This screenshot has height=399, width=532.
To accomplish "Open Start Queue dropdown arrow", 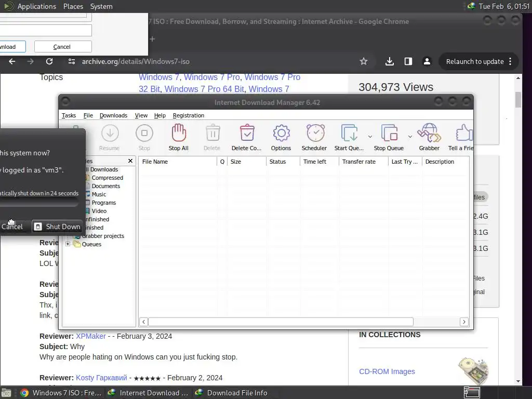I will [x=370, y=137].
